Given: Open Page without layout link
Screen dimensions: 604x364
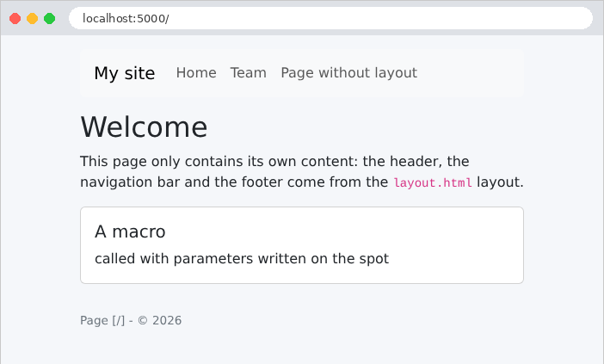Looking at the screenshot, I should 349,73.
